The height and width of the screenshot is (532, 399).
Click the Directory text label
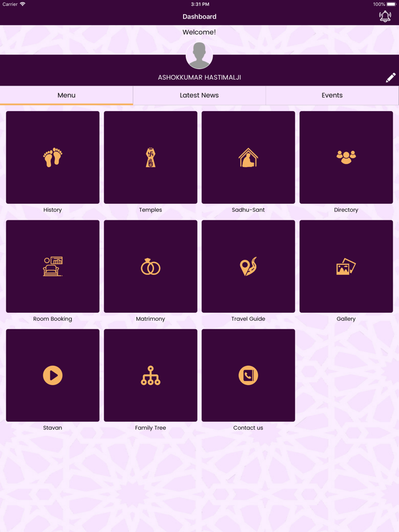346,210
